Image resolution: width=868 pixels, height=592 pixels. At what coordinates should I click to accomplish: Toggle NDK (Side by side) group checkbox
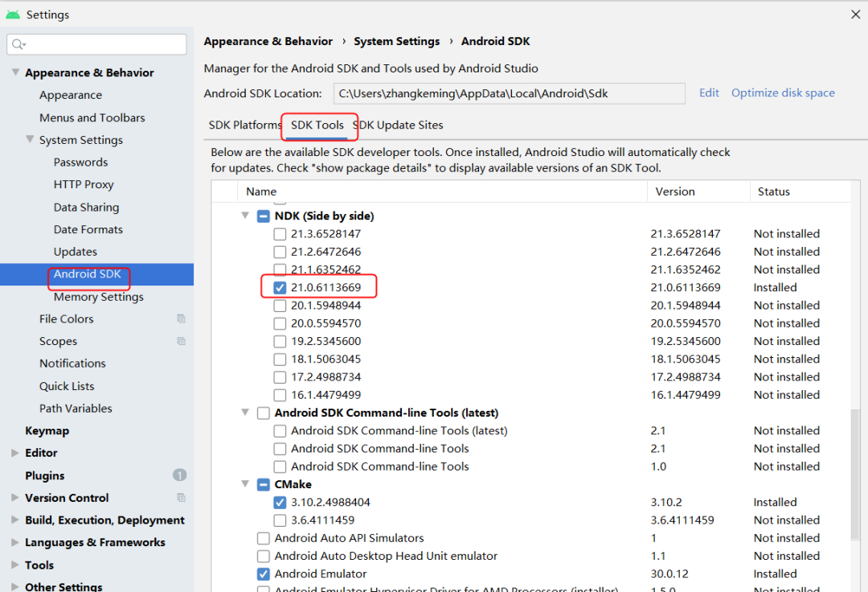[x=264, y=216]
